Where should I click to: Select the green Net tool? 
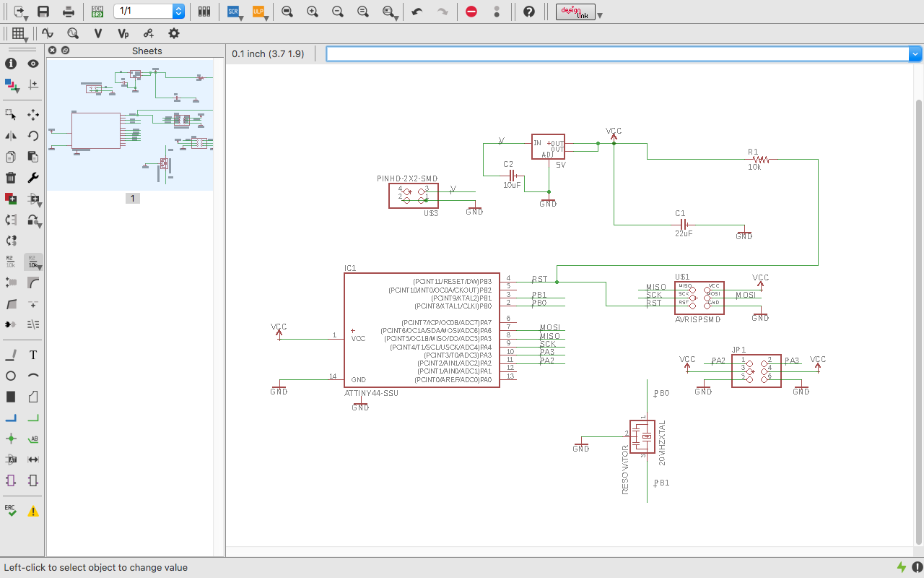point(32,418)
